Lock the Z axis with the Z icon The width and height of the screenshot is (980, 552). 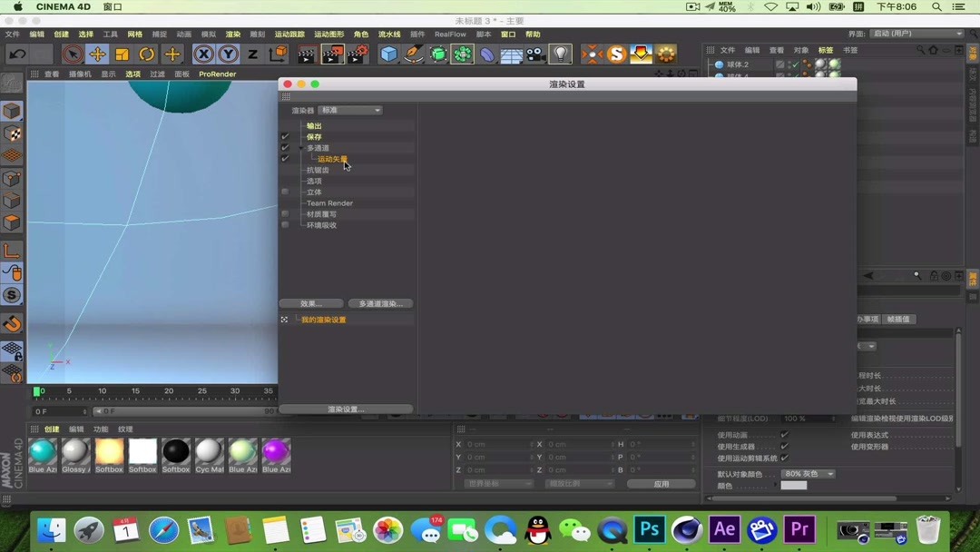(x=251, y=54)
